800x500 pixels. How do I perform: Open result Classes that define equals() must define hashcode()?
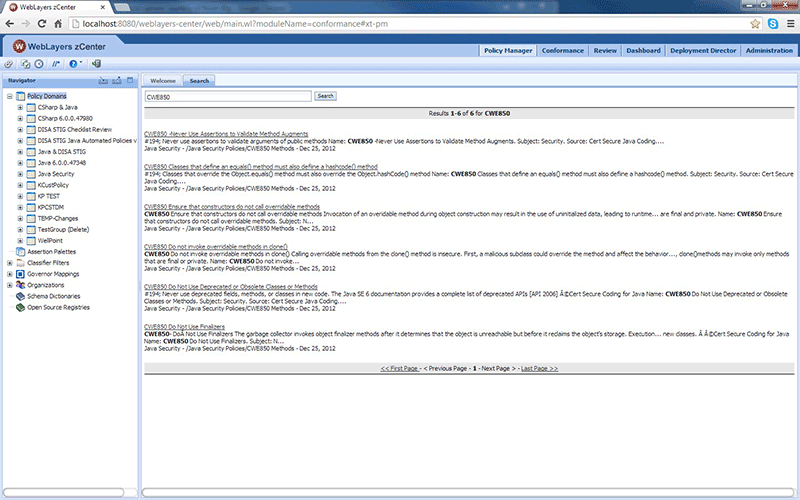[x=261, y=166]
